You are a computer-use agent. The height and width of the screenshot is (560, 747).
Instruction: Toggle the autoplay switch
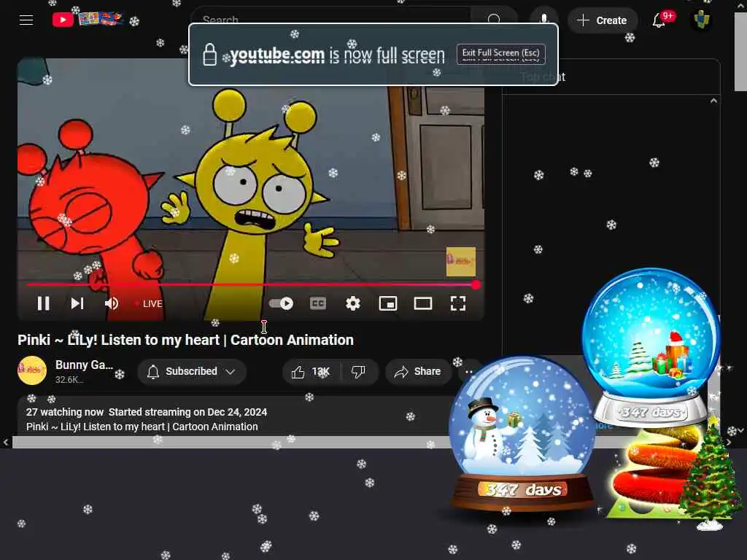[281, 303]
